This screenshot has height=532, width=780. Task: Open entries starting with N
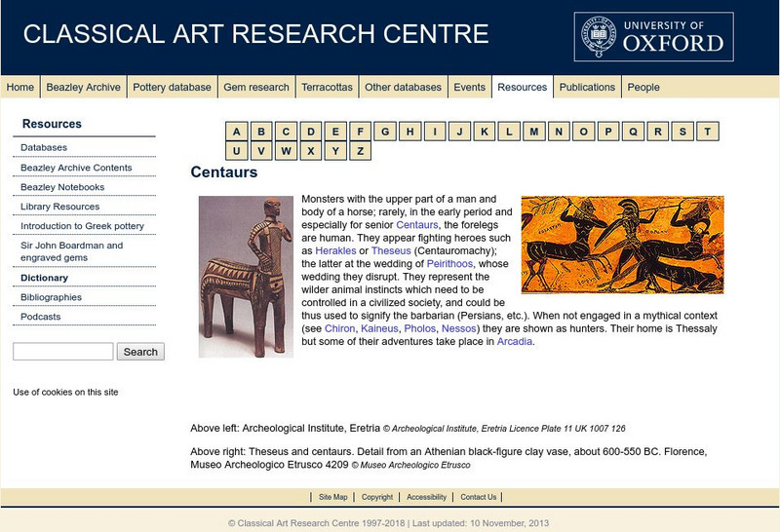pos(559,132)
